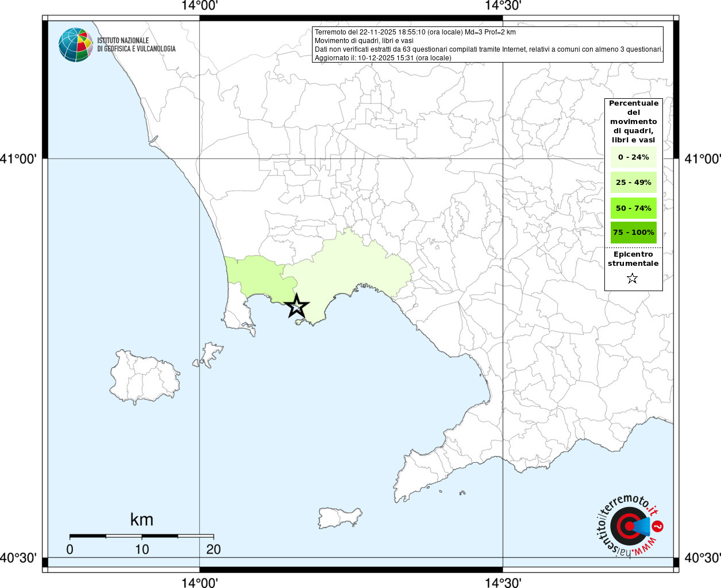721x588 pixels.
Task: Click the 'Dati non verificati' line
Action: click(x=489, y=49)
